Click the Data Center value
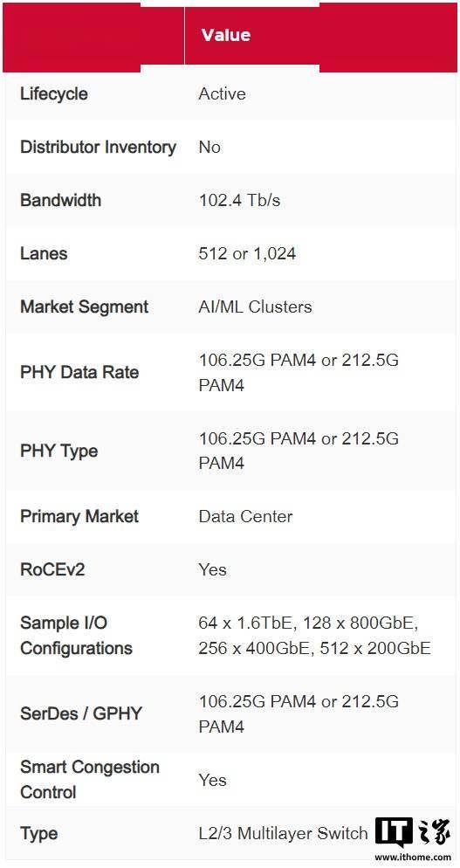 [246, 516]
